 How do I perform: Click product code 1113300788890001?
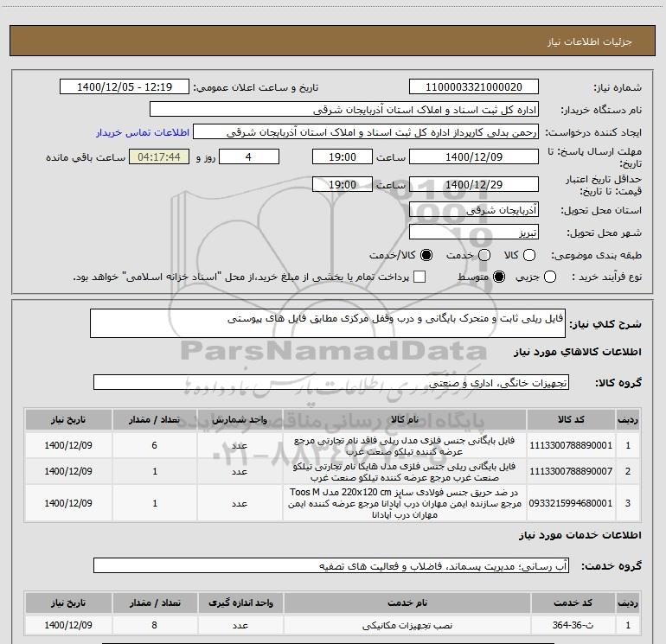[571, 446]
